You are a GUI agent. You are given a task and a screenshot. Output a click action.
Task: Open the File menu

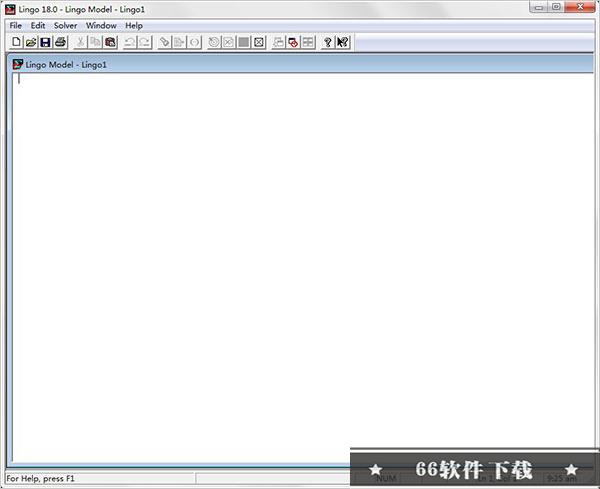[x=16, y=26]
